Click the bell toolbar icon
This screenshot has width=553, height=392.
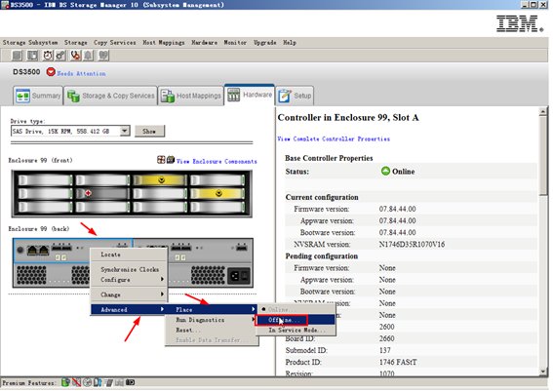(x=88, y=56)
